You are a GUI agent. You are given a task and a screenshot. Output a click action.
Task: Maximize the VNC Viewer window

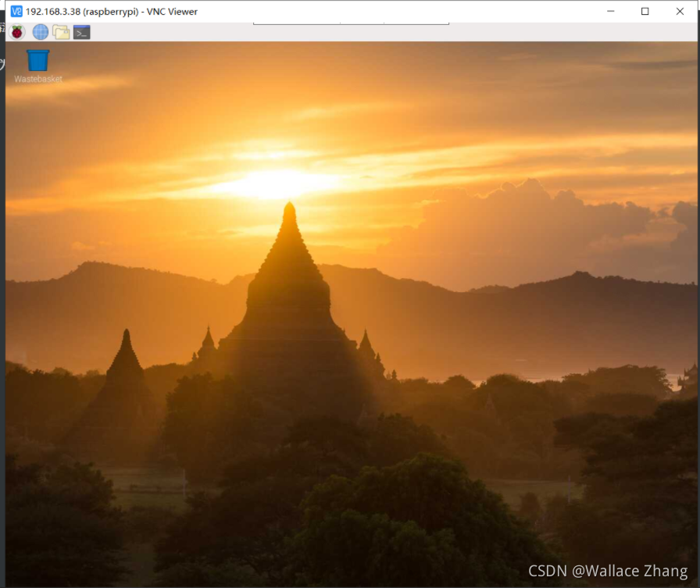(x=645, y=11)
